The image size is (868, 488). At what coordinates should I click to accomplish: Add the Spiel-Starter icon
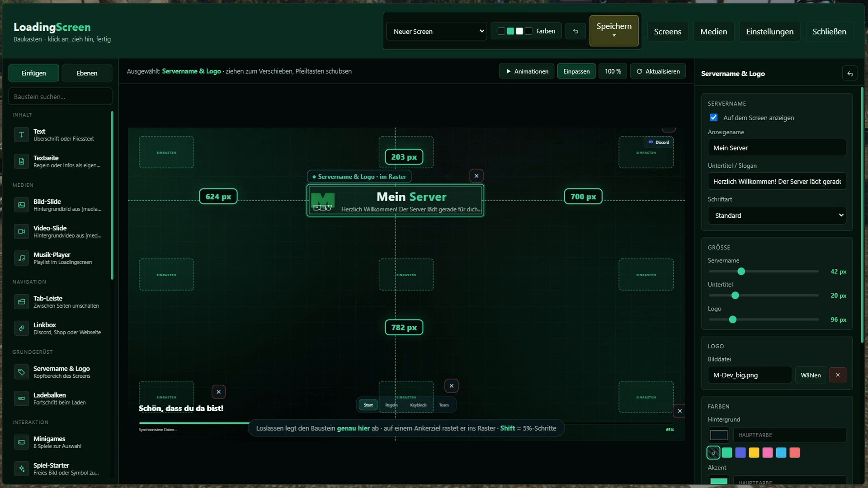[x=21, y=469]
